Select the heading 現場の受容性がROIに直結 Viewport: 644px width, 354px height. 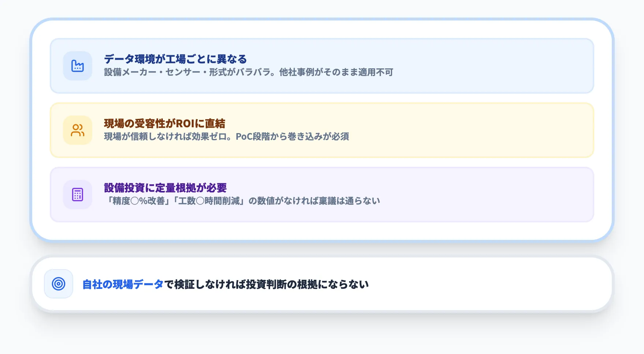164,124
